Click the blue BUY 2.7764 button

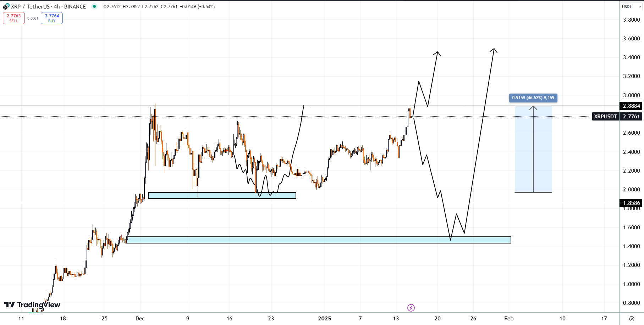pyautogui.click(x=52, y=18)
